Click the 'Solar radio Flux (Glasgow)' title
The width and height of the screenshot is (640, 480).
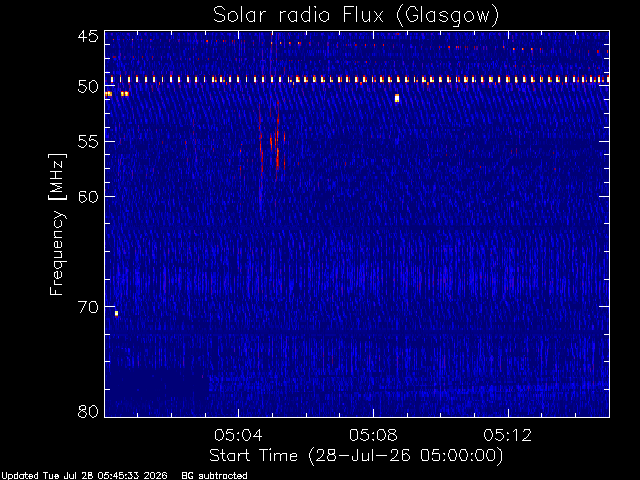click(x=356, y=16)
